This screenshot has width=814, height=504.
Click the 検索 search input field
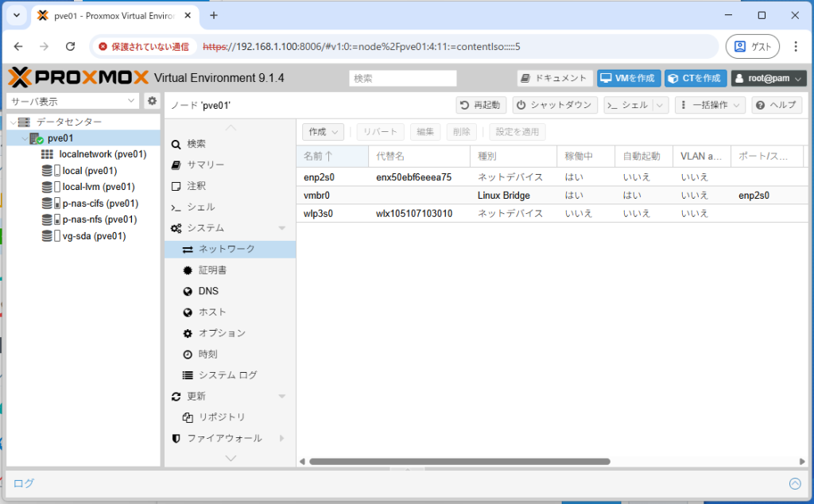403,78
